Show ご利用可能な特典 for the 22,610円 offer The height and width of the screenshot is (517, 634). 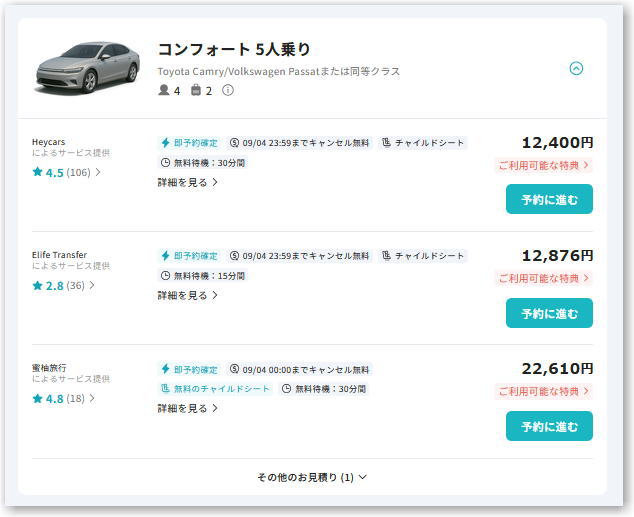543,391
